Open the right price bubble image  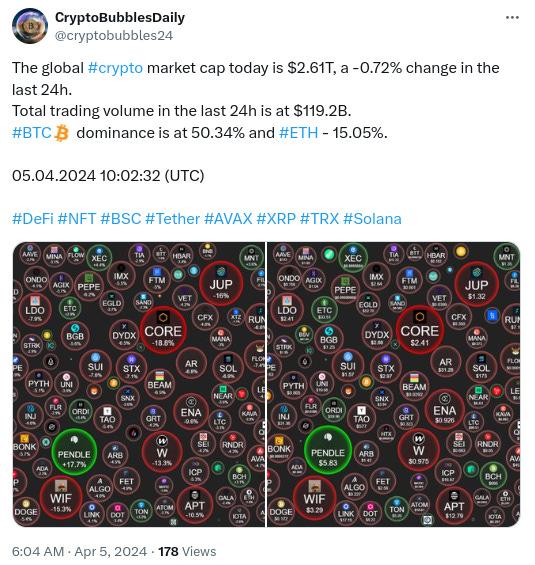click(x=393, y=384)
